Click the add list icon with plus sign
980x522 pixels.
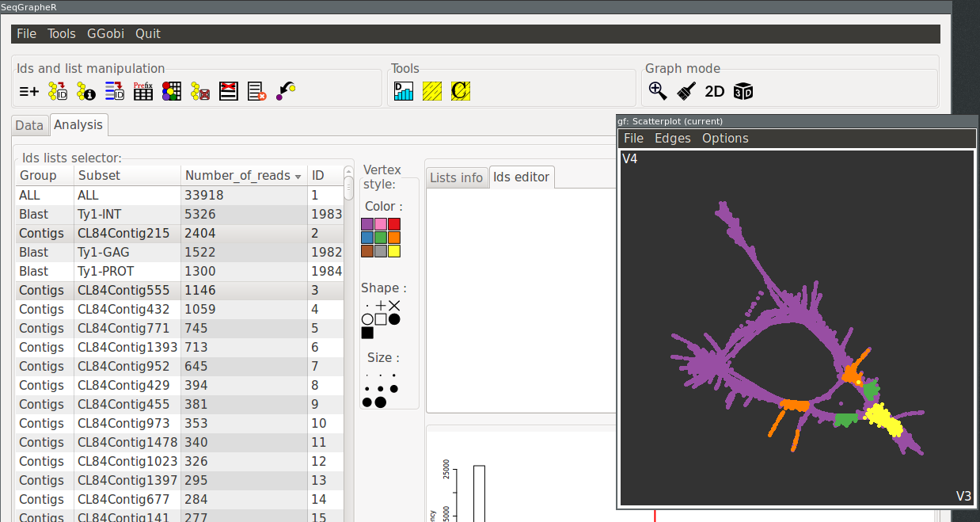(x=28, y=92)
